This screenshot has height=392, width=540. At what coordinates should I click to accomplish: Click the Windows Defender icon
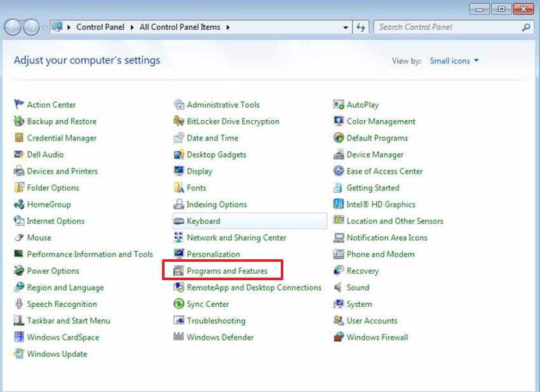179,337
